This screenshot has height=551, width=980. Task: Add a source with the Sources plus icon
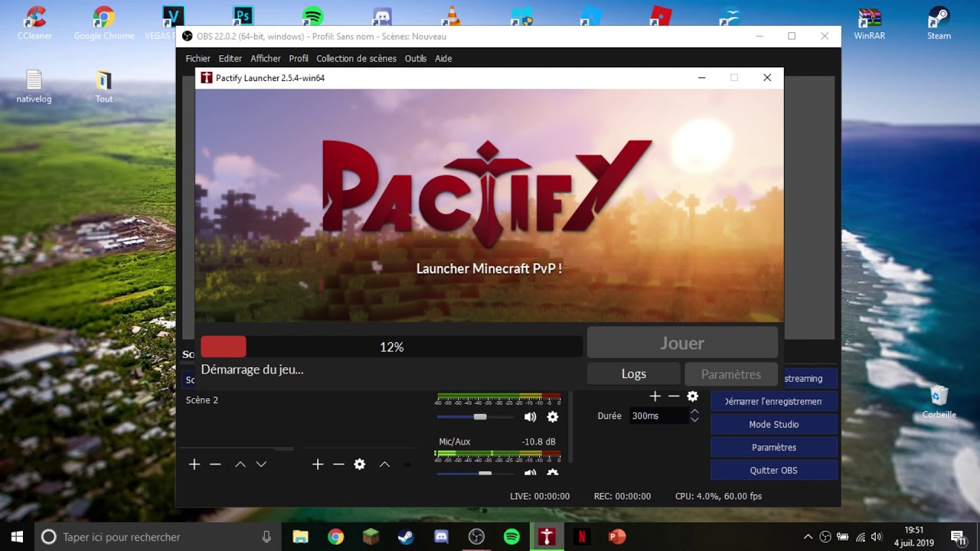(x=318, y=465)
